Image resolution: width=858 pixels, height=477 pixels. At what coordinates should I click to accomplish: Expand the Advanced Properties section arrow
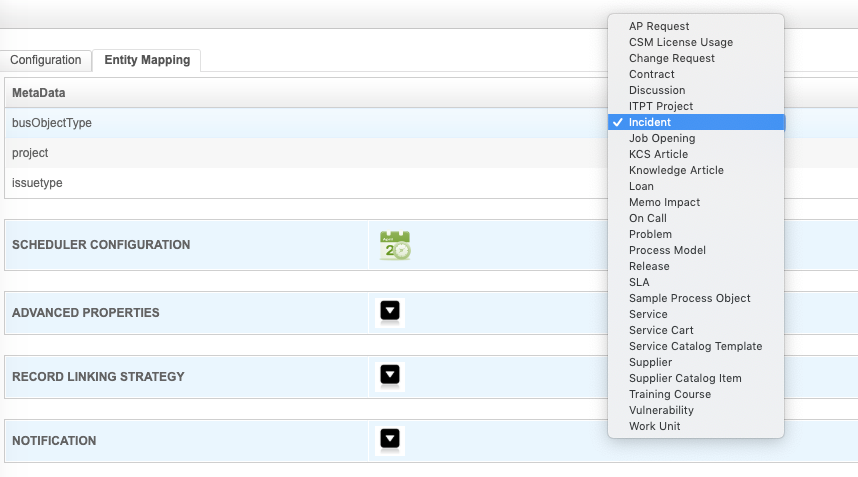click(x=390, y=311)
